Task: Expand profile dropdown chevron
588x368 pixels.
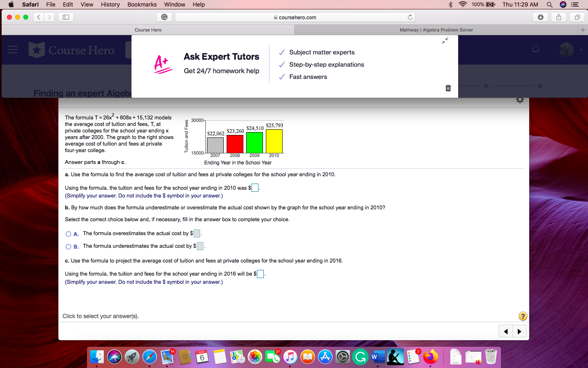Action: pos(581,50)
